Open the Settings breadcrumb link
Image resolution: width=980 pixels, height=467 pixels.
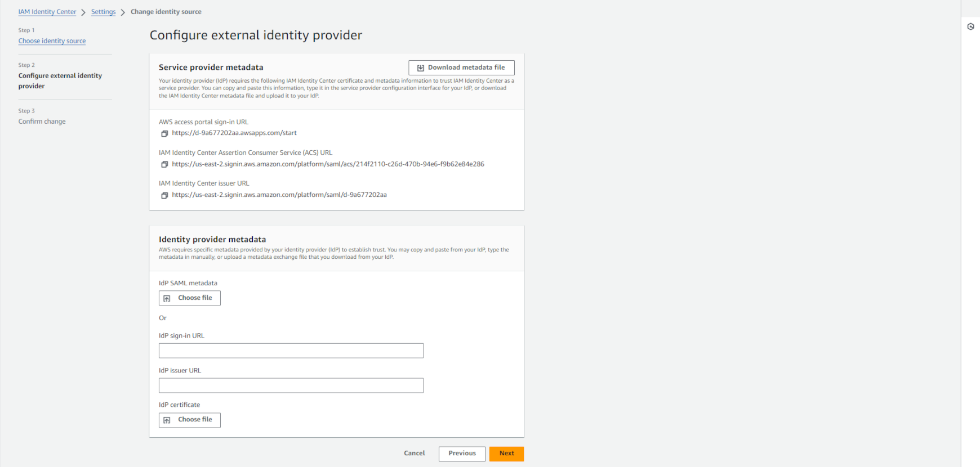coord(103,11)
